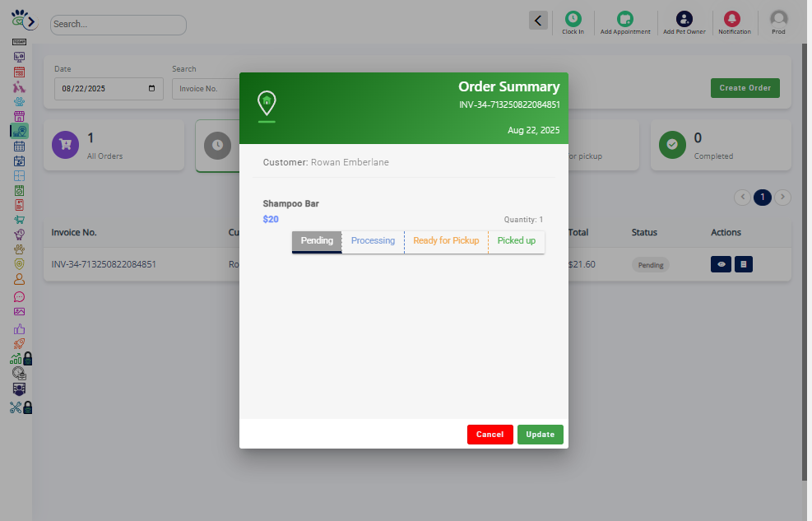The width and height of the screenshot is (812, 521).
Task: Click invoice INV-34-713250822084851 in the table
Action: [104, 264]
